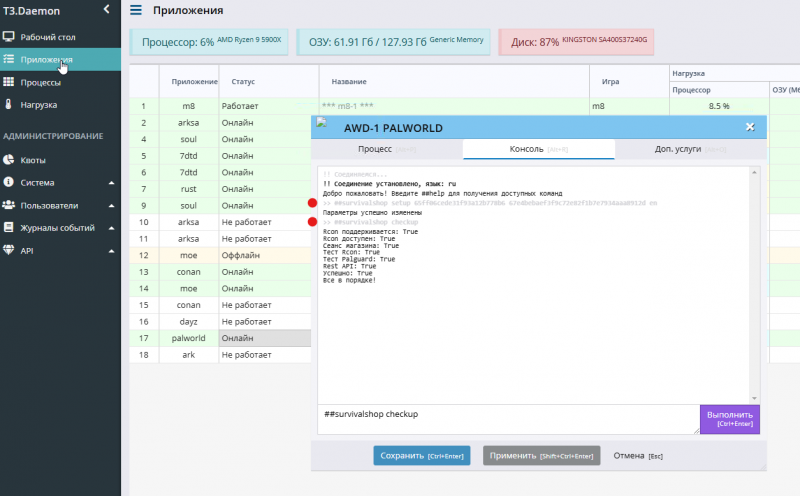Screen dimensions: 800x496
Task: Click the Оффлайн status in row 12
Action: point(240,255)
